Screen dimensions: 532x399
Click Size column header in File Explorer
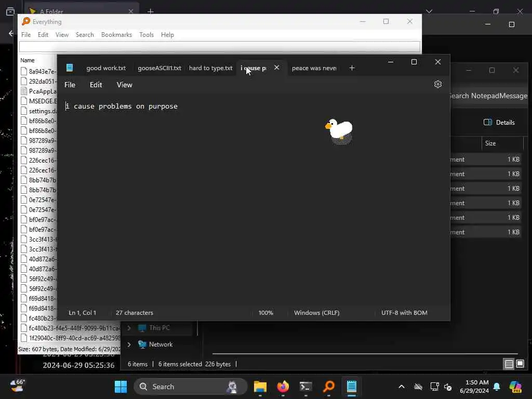pos(490,143)
